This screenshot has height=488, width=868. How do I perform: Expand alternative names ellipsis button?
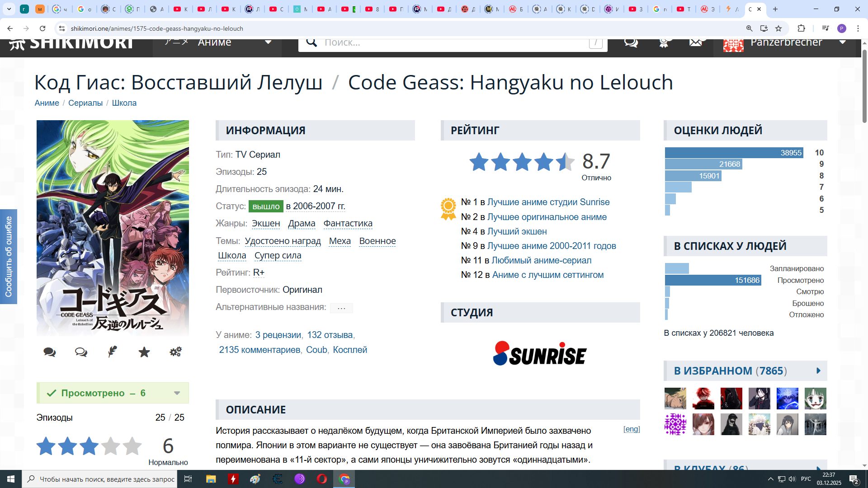(x=341, y=308)
